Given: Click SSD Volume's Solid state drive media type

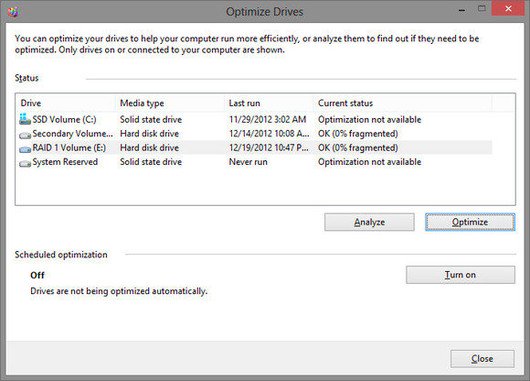Looking at the screenshot, I should (x=151, y=119).
